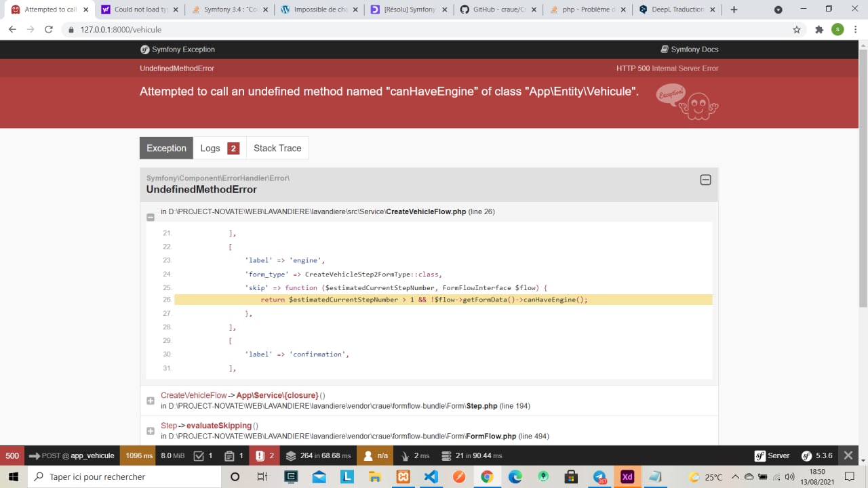Open the Symfony Server toolbar panel
This screenshot has height=488, width=868.
click(x=772, y=455)
